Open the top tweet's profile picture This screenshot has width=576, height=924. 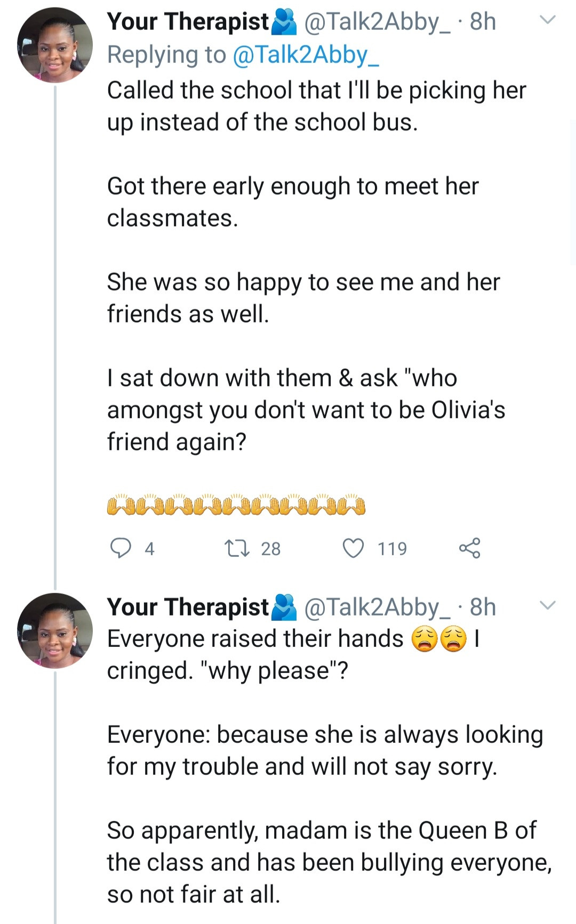(x=55, y=45)
